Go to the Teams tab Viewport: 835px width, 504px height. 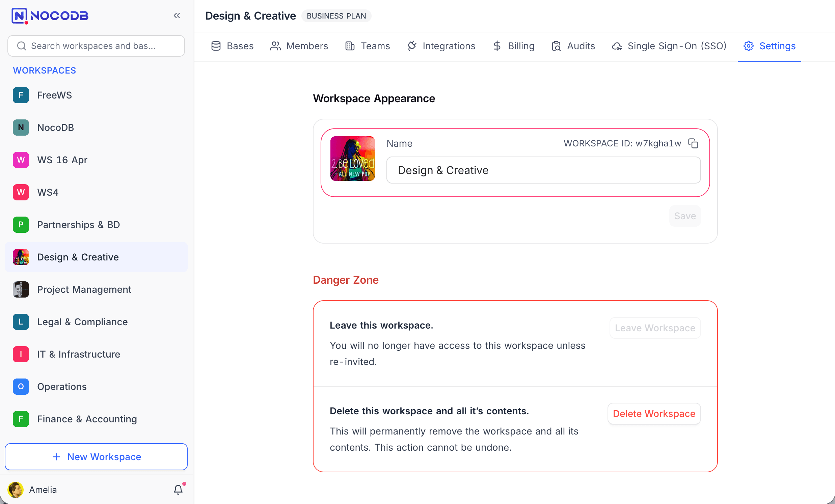pos(367,46)
